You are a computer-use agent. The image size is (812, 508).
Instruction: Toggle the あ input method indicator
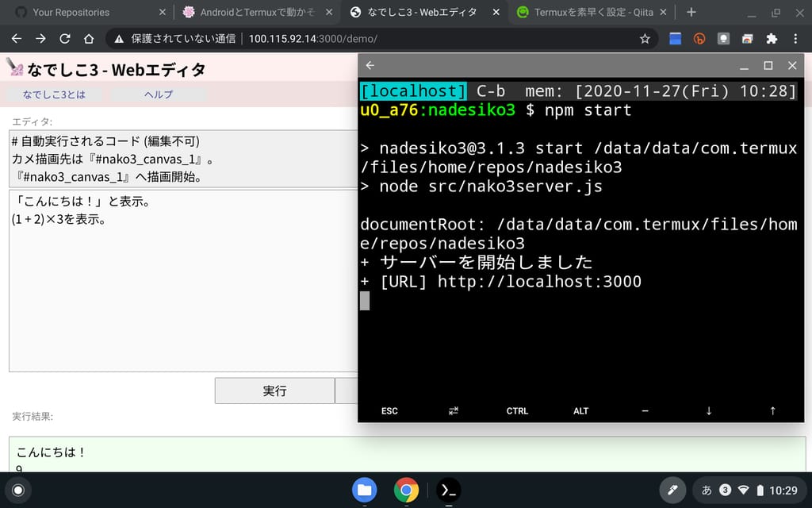click(x=705, y=490)
